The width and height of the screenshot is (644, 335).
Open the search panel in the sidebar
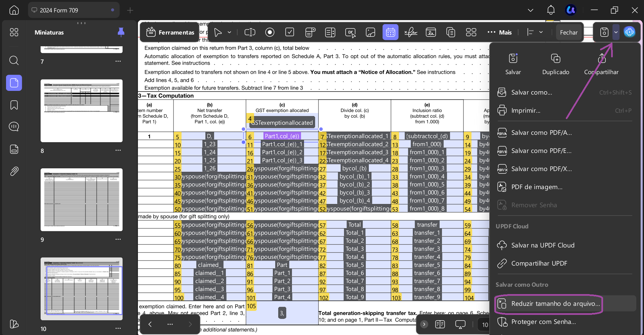click(x=14, y=60)
